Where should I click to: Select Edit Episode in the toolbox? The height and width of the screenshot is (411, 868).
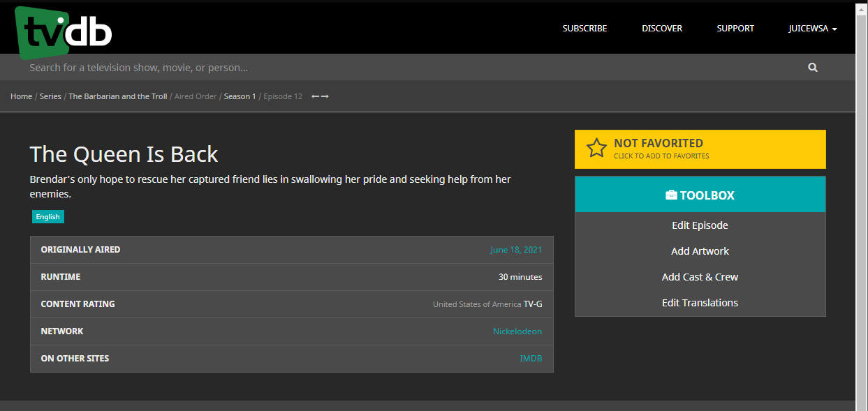tap(700, 225)
